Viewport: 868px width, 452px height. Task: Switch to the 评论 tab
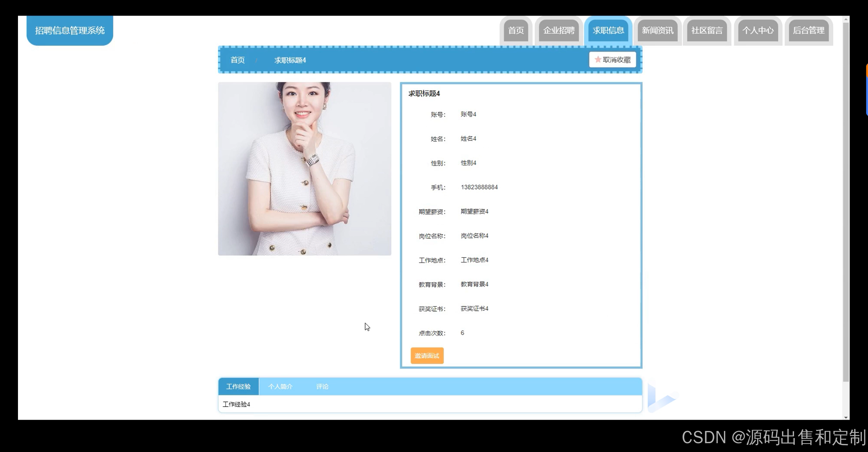(322, 387)
